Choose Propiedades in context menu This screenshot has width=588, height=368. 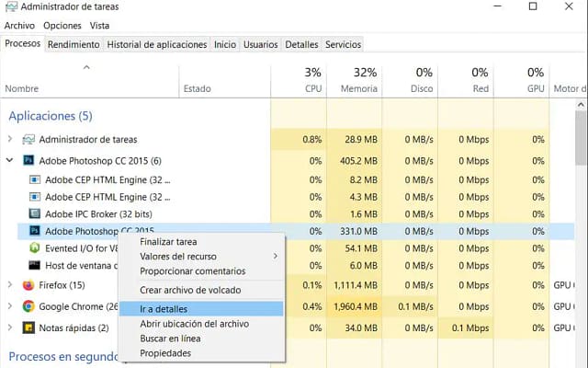coord(202,353)
